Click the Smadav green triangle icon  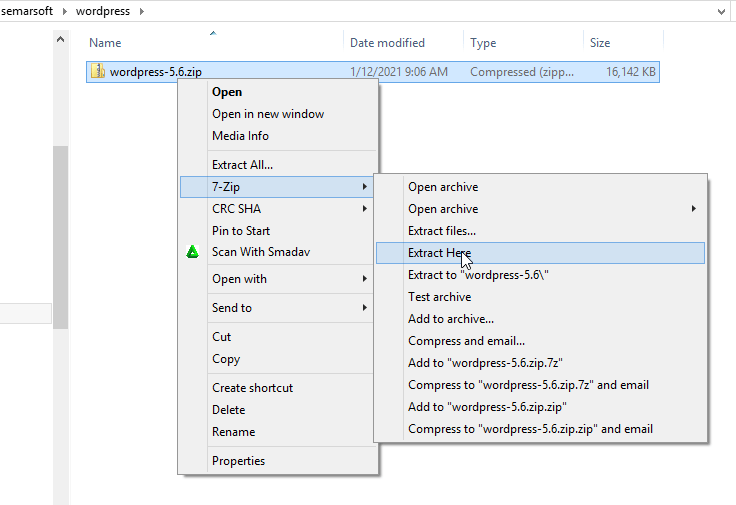(x=192, y=252)
